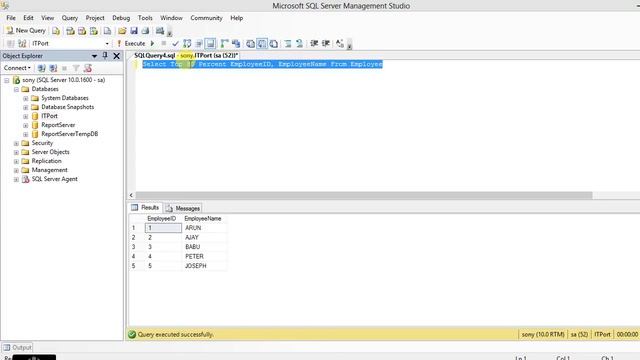
Task: Expand the ReportServer database node
Action: point(26,125)
